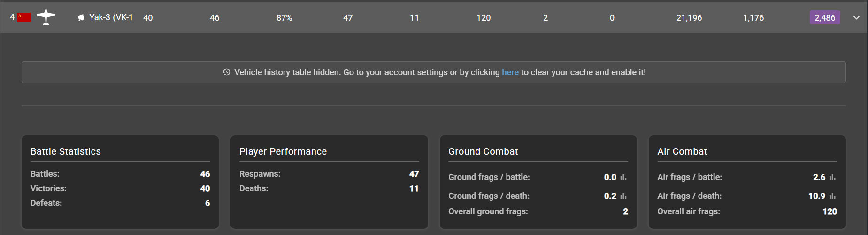Click the Overall air frags value 120
The width and height of the screenshot is (868, 235).
click(830, 211)
